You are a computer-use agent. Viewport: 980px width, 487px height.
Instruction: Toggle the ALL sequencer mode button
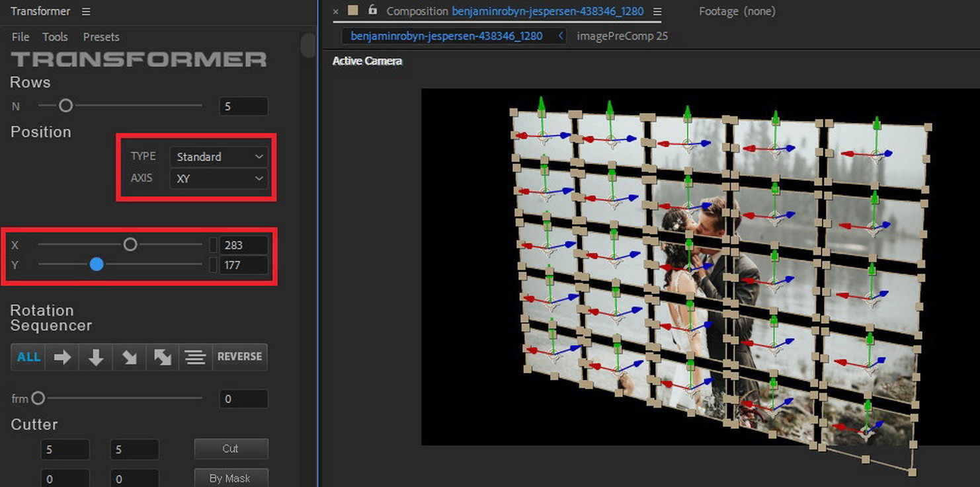click(x=28, y=357)
